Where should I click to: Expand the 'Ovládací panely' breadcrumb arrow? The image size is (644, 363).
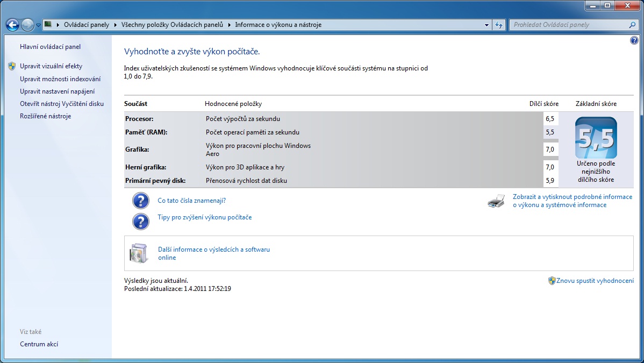coord(115,25)
